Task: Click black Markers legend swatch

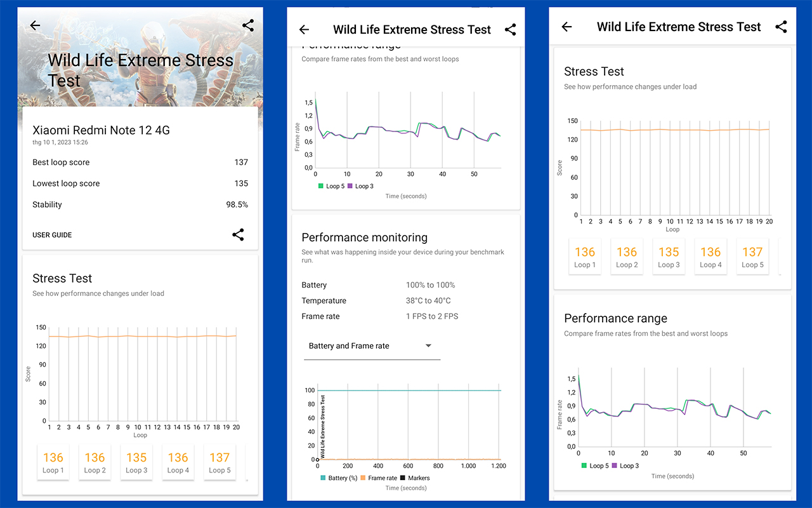Action: (x=403, y=478)
